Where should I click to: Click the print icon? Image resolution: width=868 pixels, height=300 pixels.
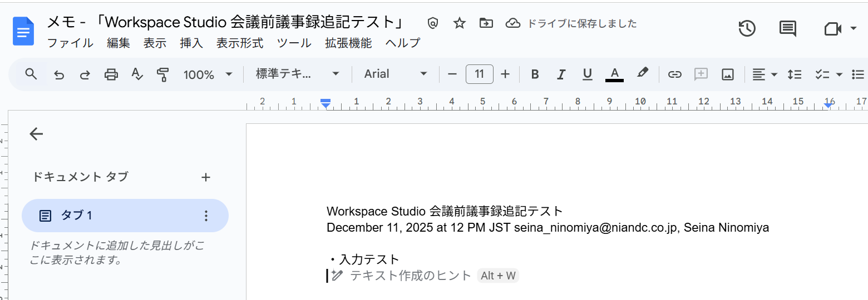(x=111, y=74)
